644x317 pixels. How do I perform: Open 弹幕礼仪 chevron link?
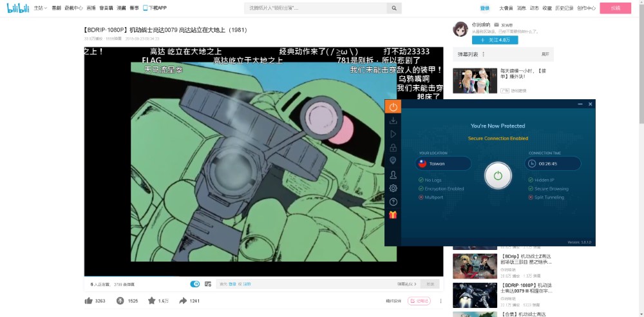[x=406, y=284]
